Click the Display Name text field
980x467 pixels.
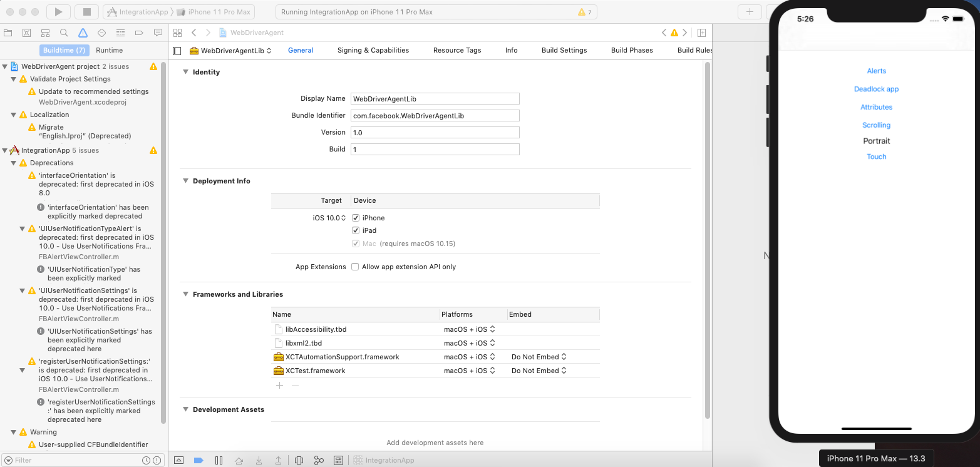[x=435, y=98]
